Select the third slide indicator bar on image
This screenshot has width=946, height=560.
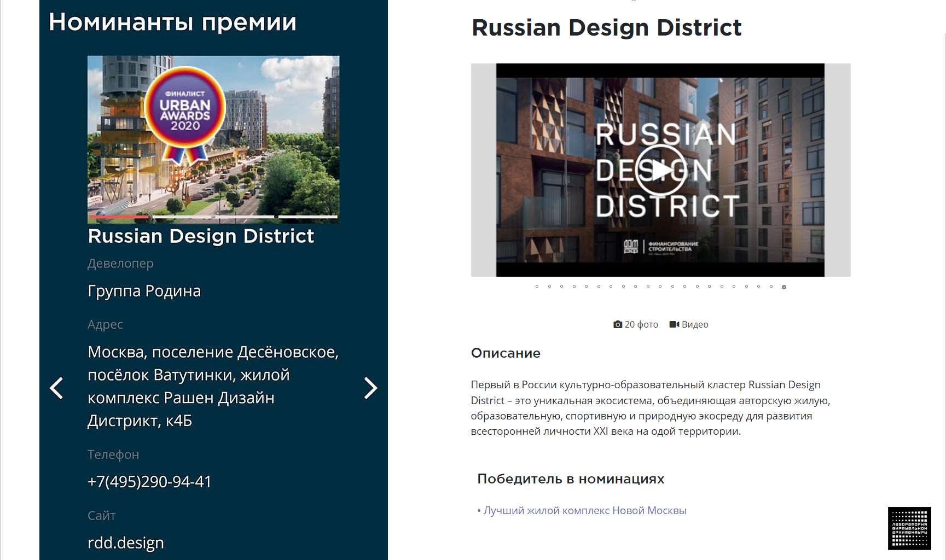pyautogui.click(x=245, y=217)
